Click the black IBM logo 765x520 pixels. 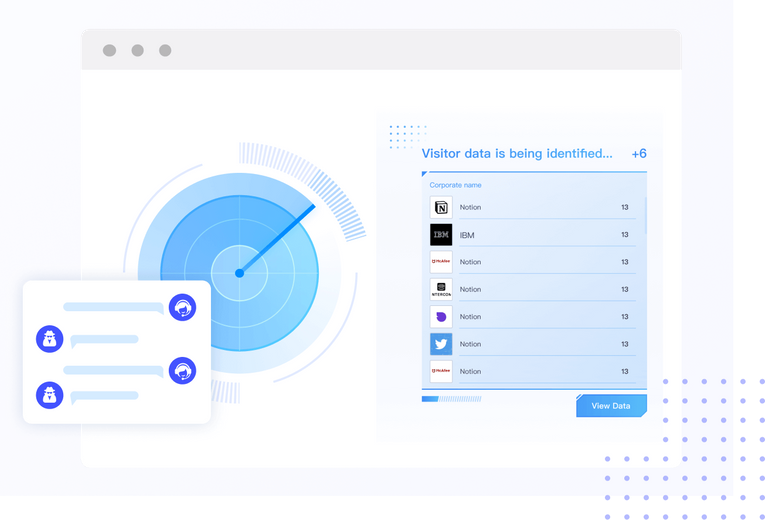tap(441, 235)
